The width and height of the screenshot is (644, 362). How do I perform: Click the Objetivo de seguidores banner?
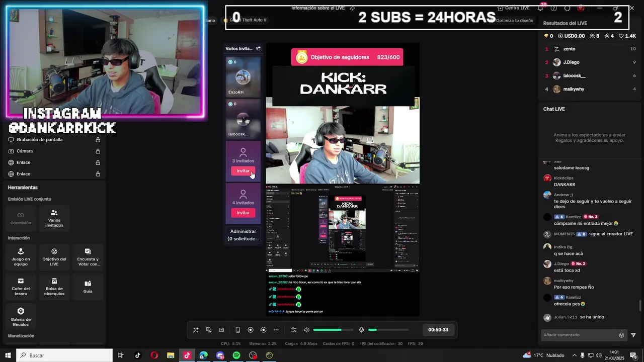[347, 57]
